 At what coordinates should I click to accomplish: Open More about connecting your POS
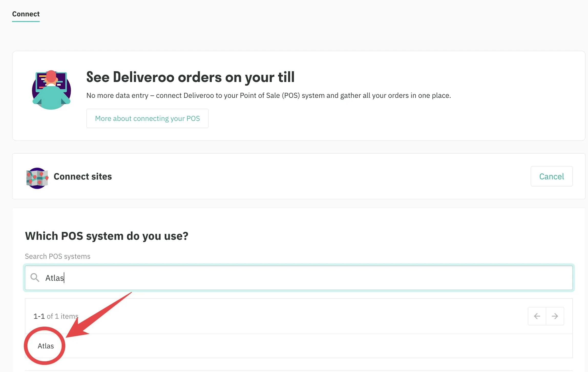(x=147, y=118)
